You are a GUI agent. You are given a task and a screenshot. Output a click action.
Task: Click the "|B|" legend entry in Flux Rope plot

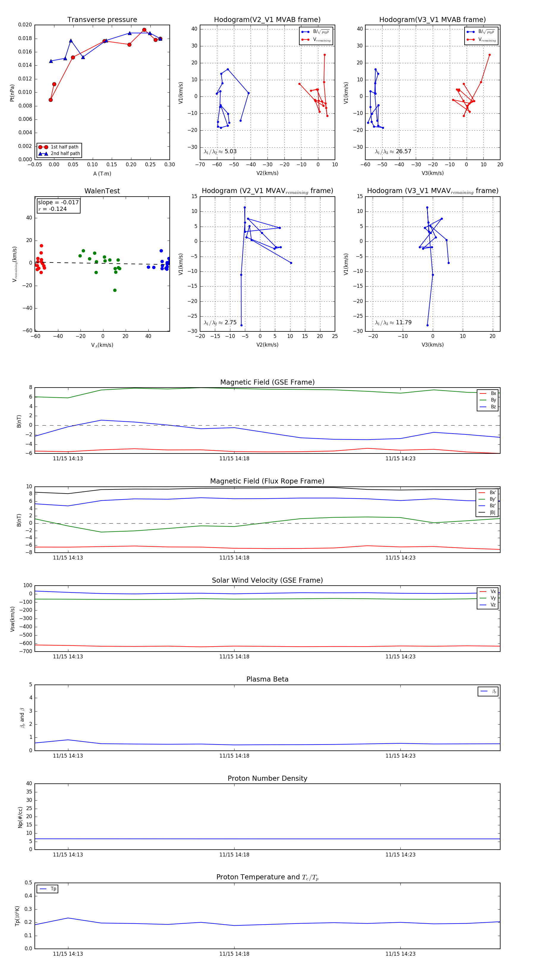(487, 513)
